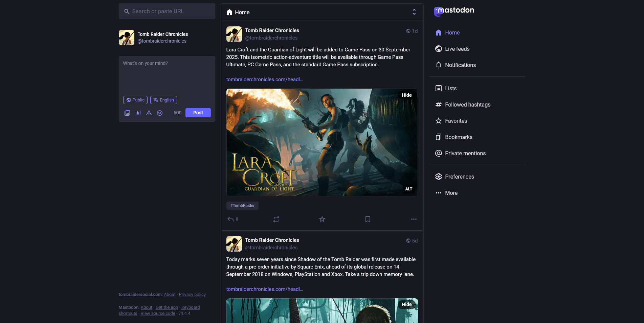Open the Public visibility dropdown
The height and width of the screenshot is (323, 644).
coord(135,100)
